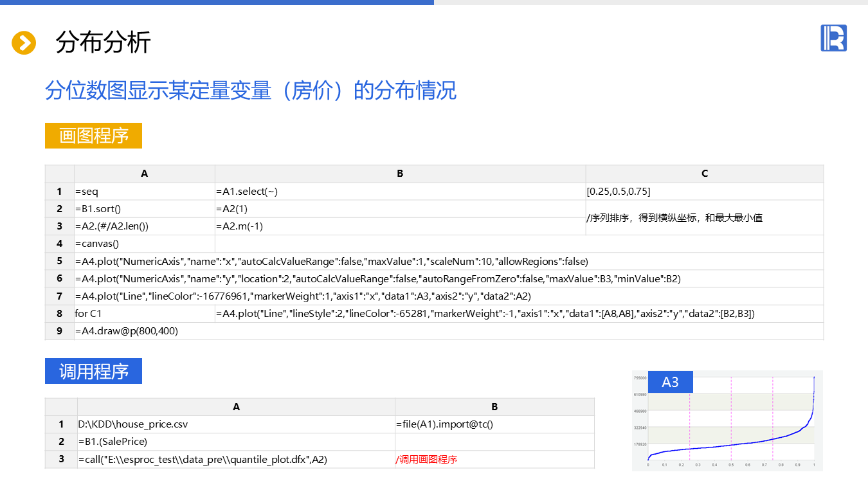The image size is (868, 488).
Task: Click cell with D:\KDD\house_price.csv path
Action: [x=236, y=424]
